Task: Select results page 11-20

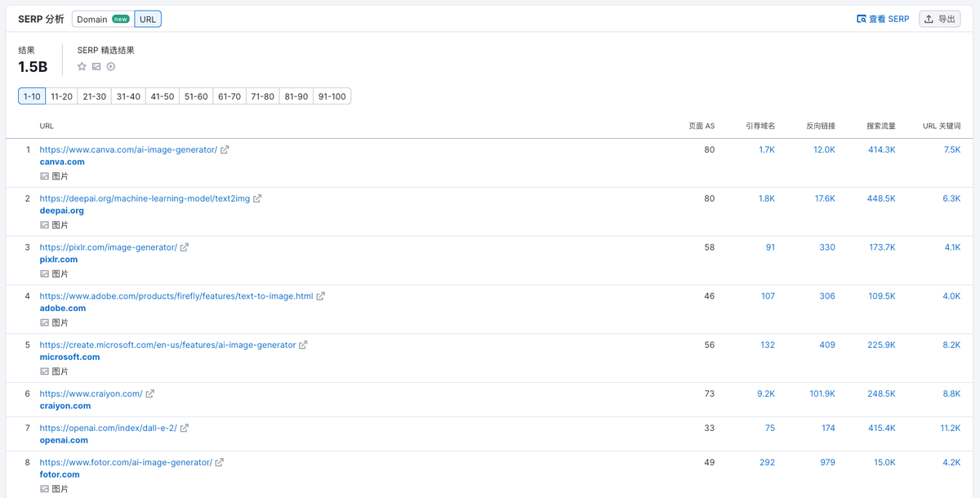Action: [61, 96]
